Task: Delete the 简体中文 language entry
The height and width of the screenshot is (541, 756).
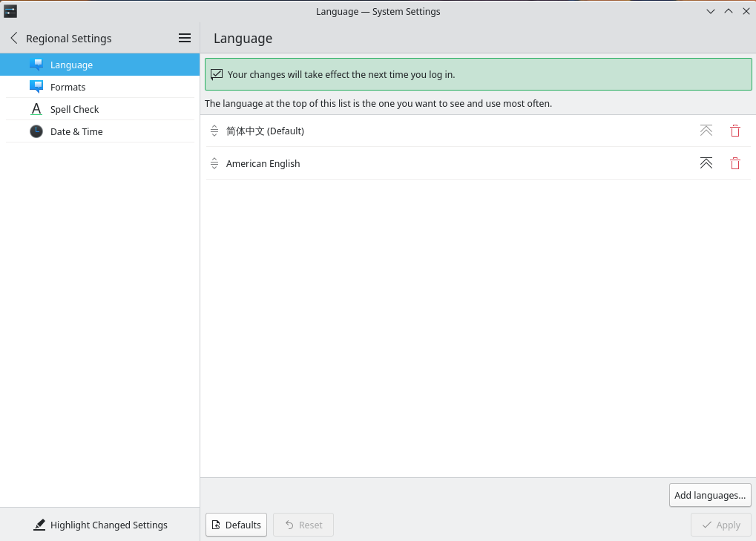Action: 734,131
